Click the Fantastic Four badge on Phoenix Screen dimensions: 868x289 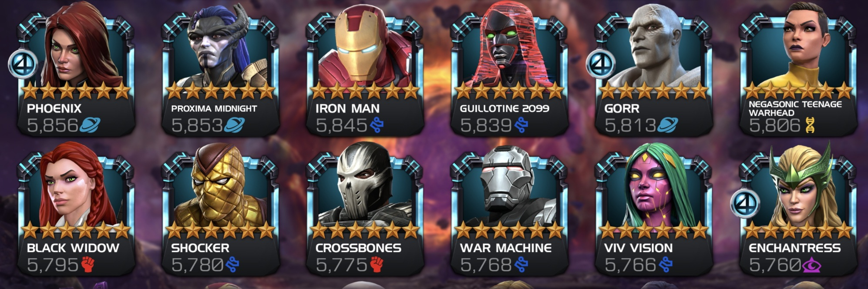coord(23,64)
